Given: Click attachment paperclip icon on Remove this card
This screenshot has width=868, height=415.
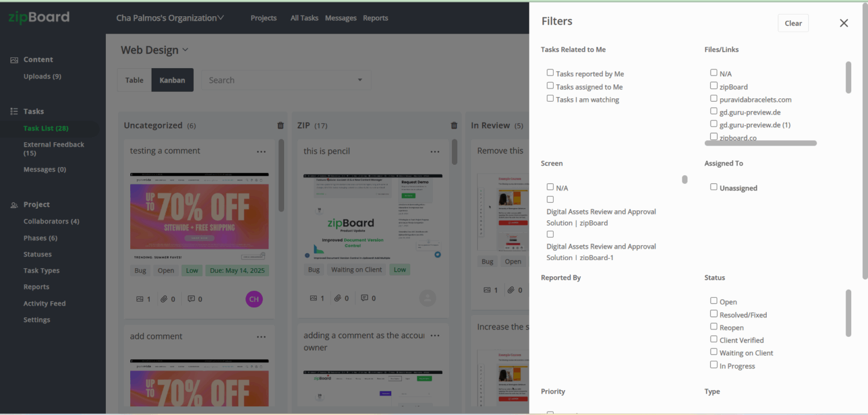Looking at the screenshot, I should pos(511,290).
